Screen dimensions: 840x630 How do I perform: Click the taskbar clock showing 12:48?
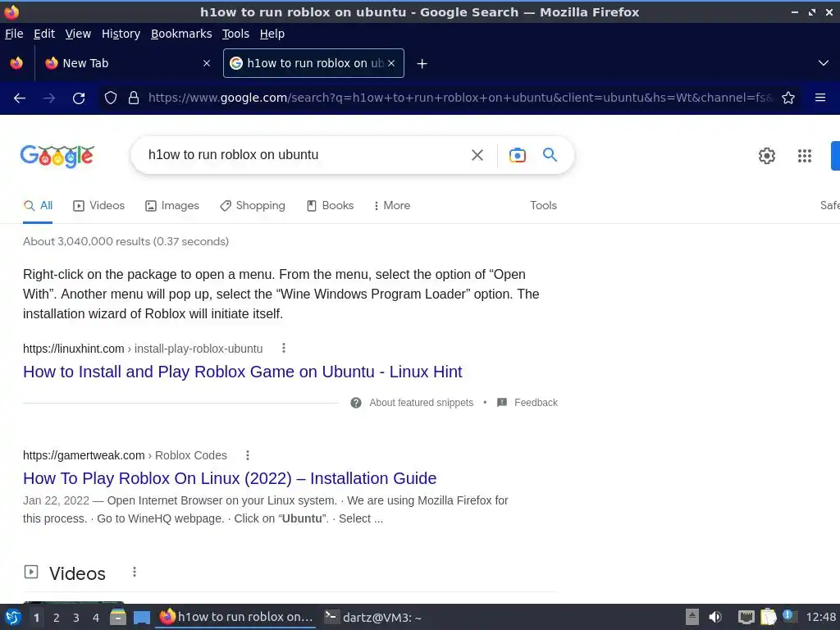pyautogui.click(x=820, y=617)
